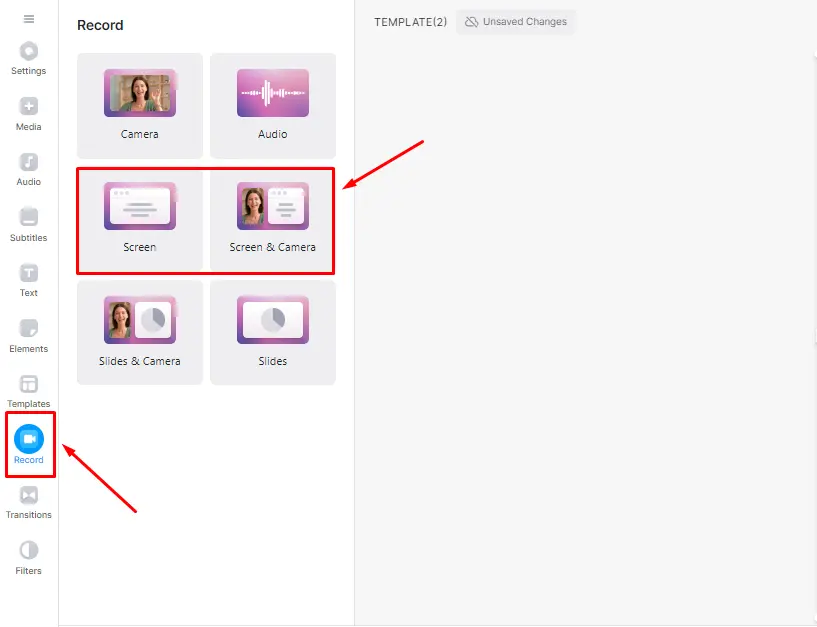Choose the Screen recording option
The height and width of the screenshot is (627, 817).
[x=140, y=219]
